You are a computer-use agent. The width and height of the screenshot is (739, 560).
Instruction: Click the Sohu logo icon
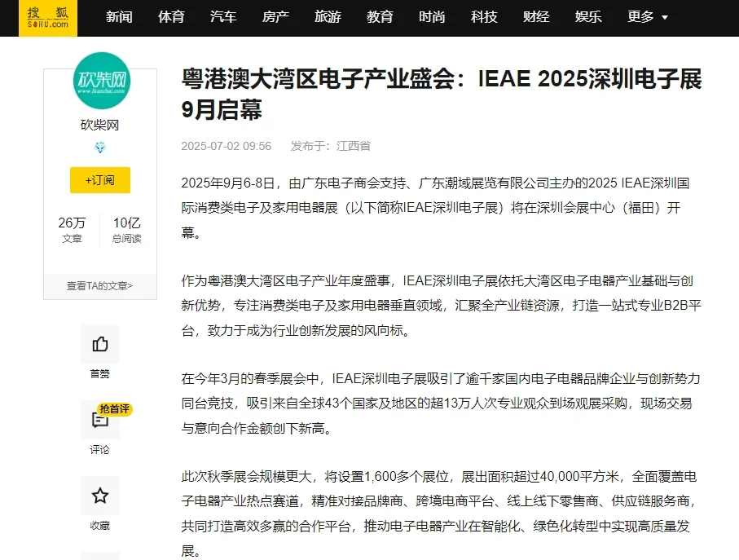click(46, 19)
